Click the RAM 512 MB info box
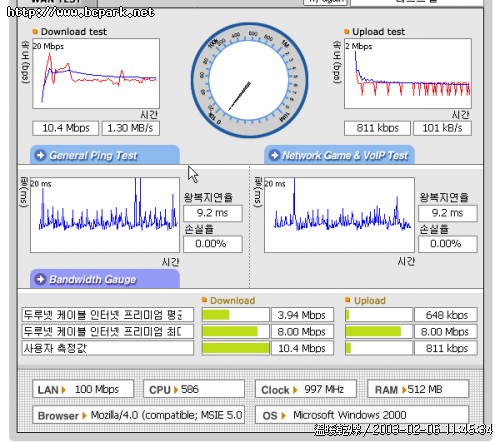Image resolution: width=500 pixels, height=442 pixels. [x=418, y=389]
